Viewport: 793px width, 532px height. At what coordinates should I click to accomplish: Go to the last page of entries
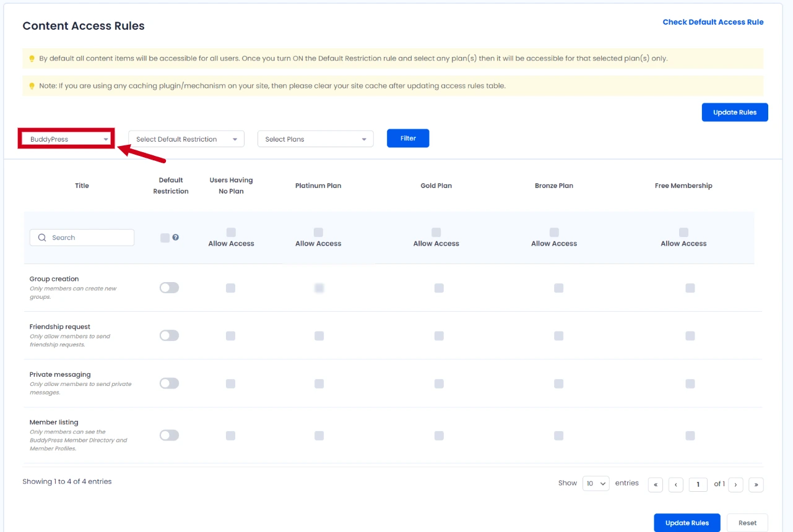tap(756, 484)
